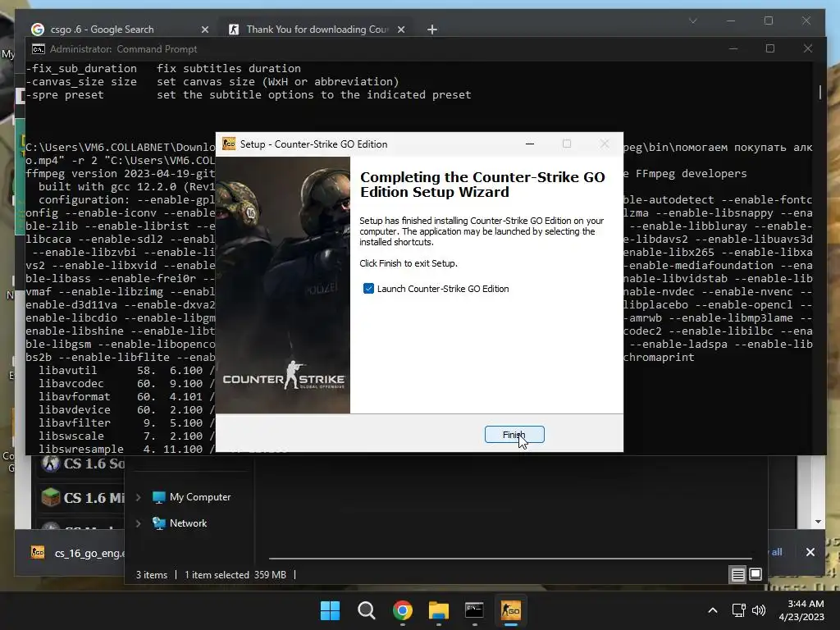840x630 pixels.
Task: Open the Windows Start menu
Action: click(330, 610)
